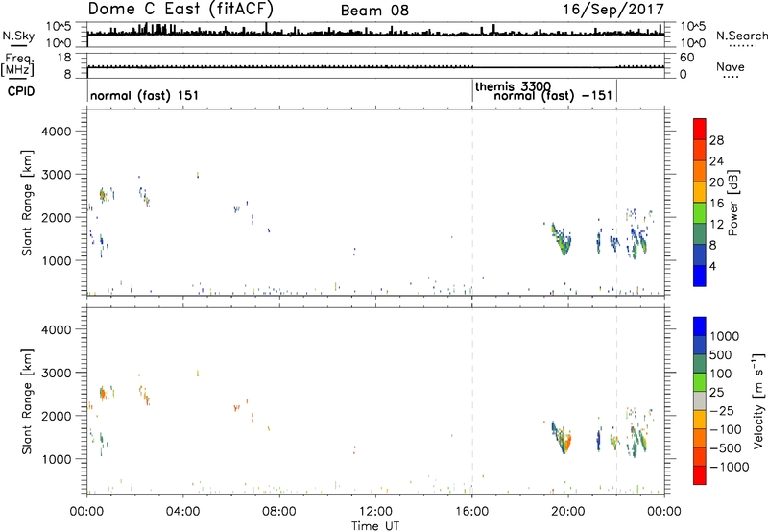
Task: Click the '16' tick label on Power colorbar
Action: tap(716, 204)
